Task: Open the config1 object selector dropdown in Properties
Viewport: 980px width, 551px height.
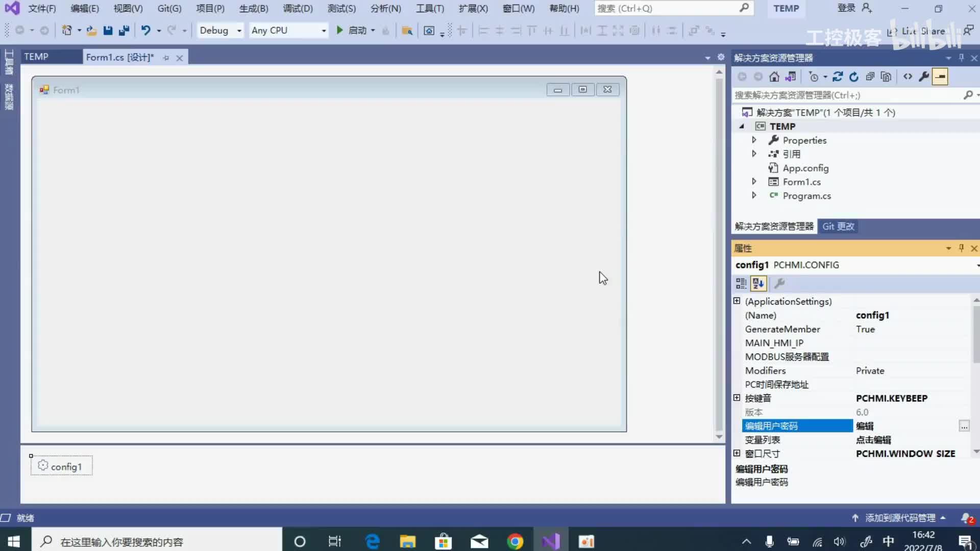Action: pyautogui.click(x=977, y=265)
